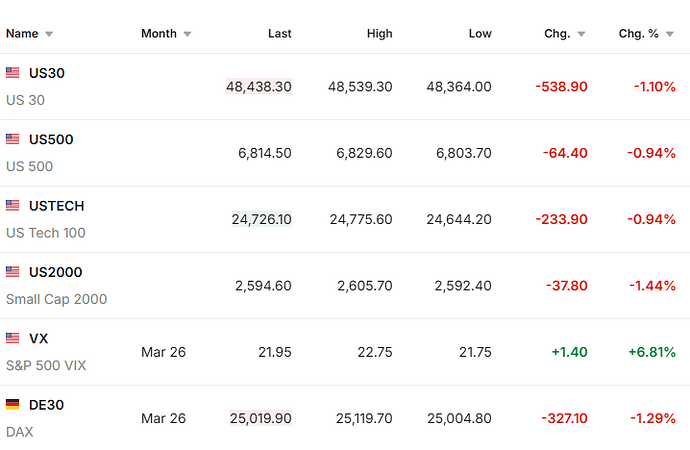The width and height of the screenshot is (690, 450).
Task: Click VX low value 21.75
Action: coord(475,352)
